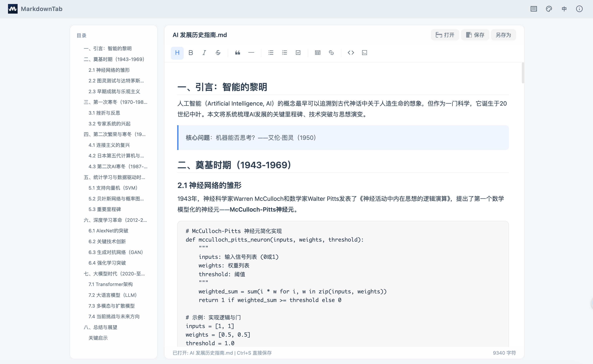Jump to 5.3 重要里程碑
Screen dimensions: 593x364
[x=105, y=209]
